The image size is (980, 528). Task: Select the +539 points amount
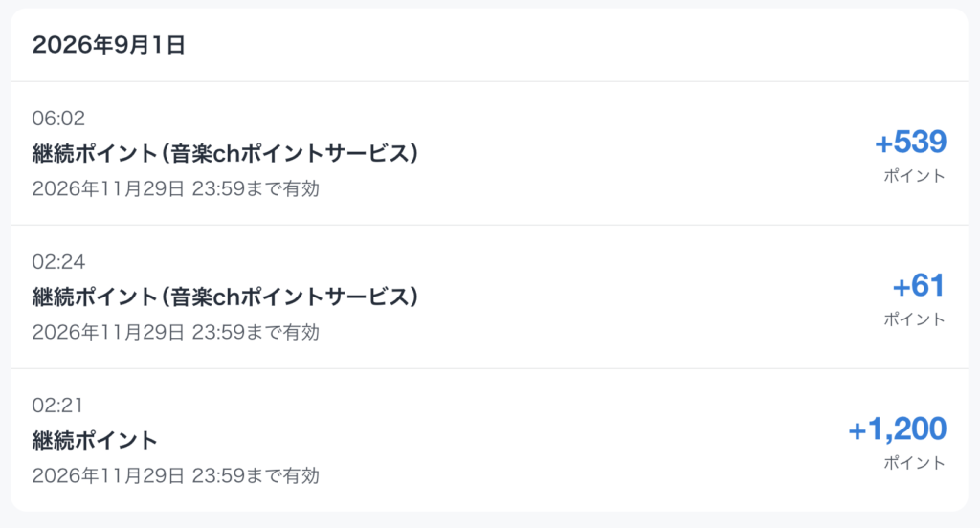(x=911, y=142)
